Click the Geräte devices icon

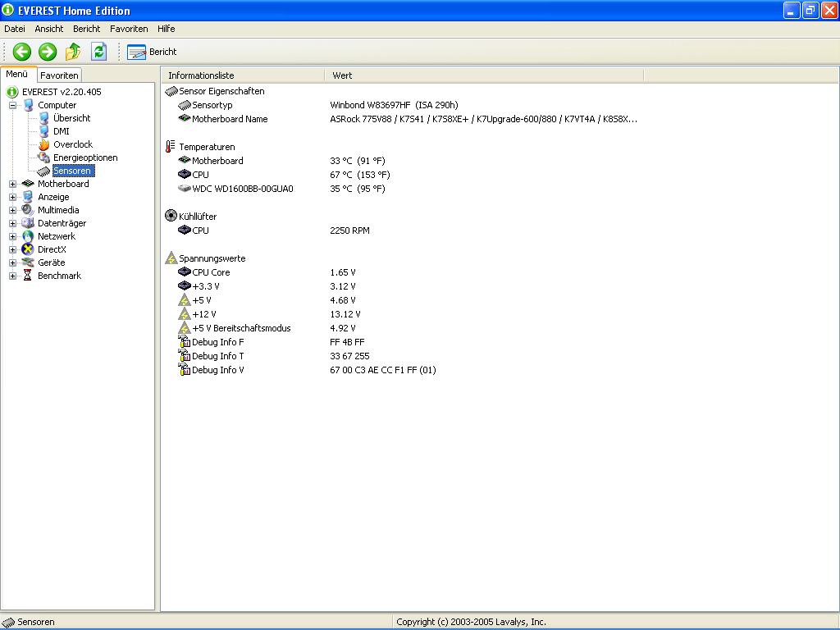[28, 262]
